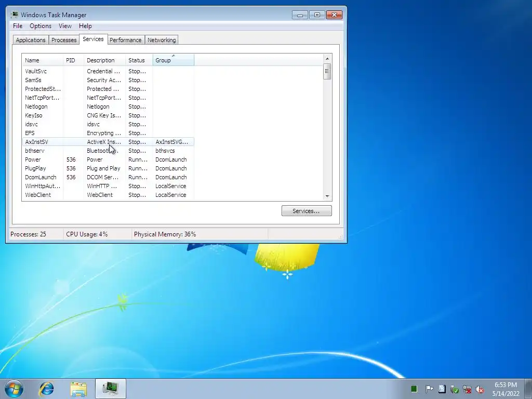Screen dimensions: 532x399
Task: Open the Help menu
Action: coord(85,26)
